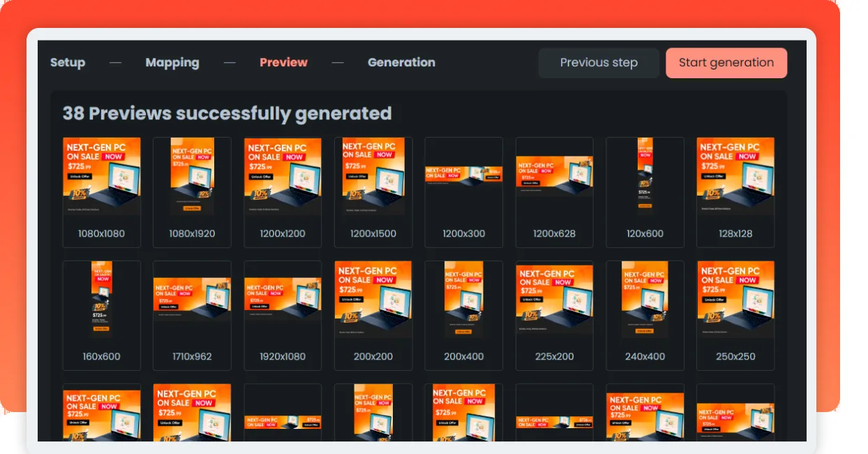Open the 1080x1080 preview thumbnail

coord(102,177)
